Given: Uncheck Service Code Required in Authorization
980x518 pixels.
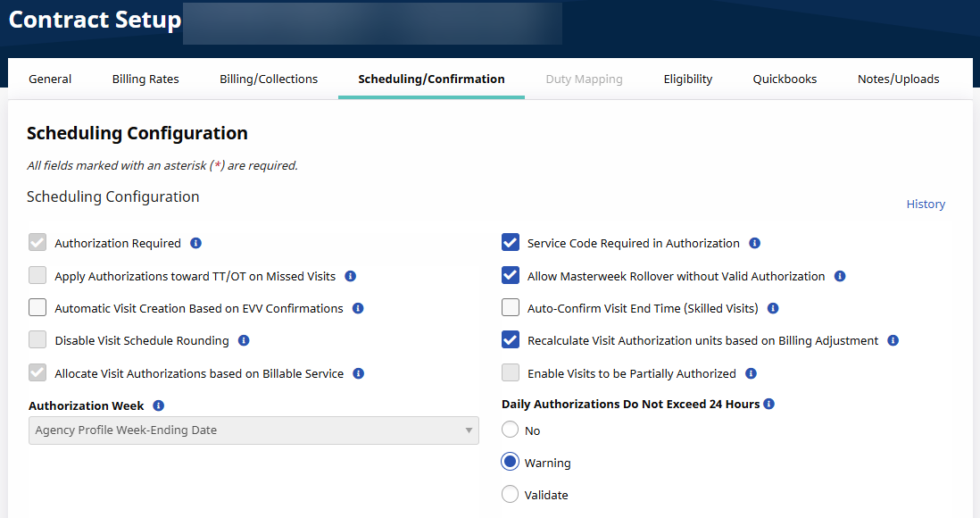Looking at the screenshot, I should pos(511,243).
